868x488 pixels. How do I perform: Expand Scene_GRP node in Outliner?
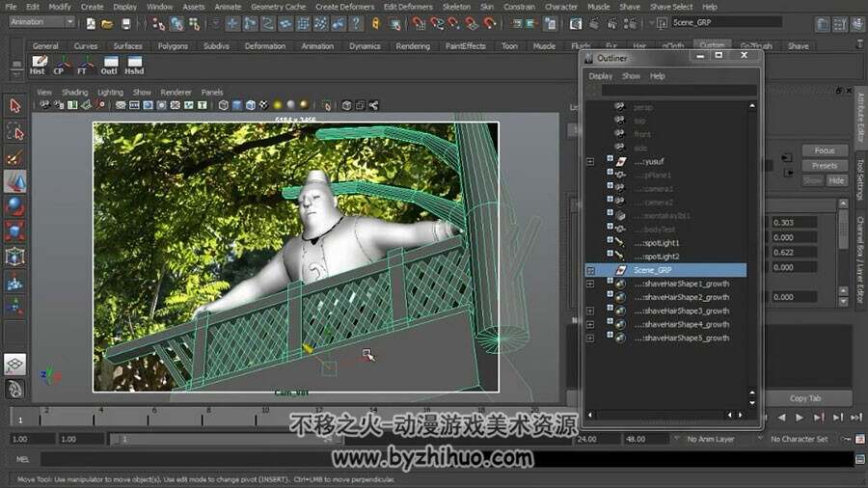[x=590, y=271]
